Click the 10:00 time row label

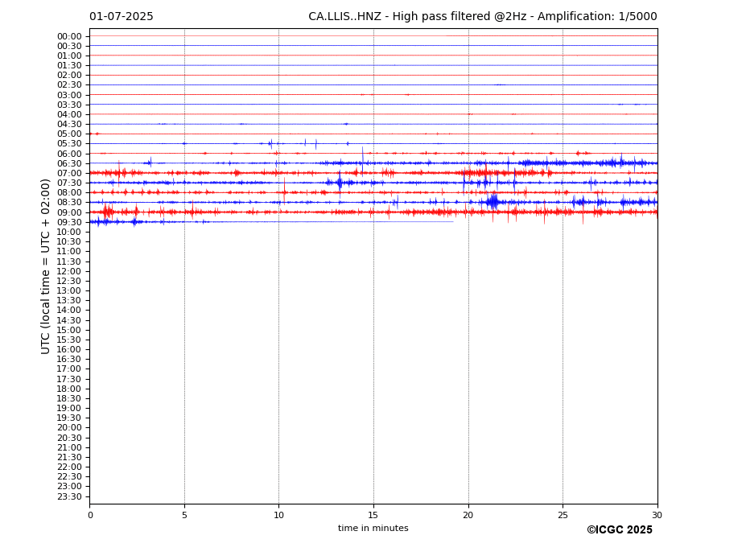(x=69, y=233)
